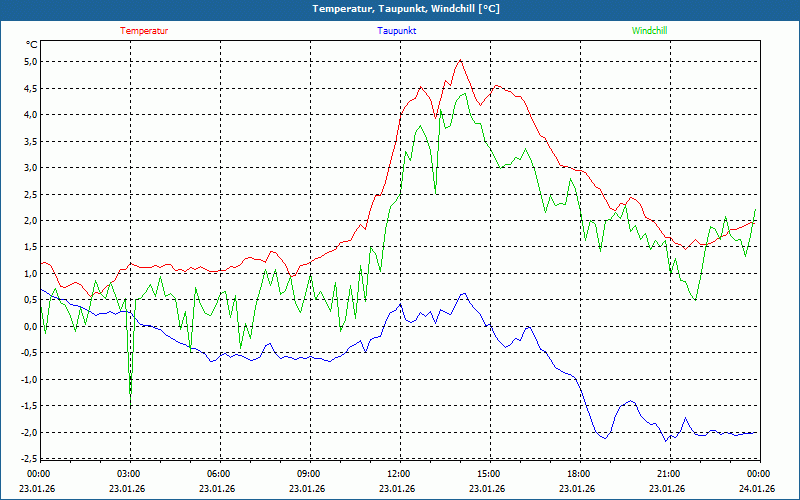This screenshot has width=800, height=500.
Task: Click the red Temperatur legend label
Action: click(x=144, y=30)
